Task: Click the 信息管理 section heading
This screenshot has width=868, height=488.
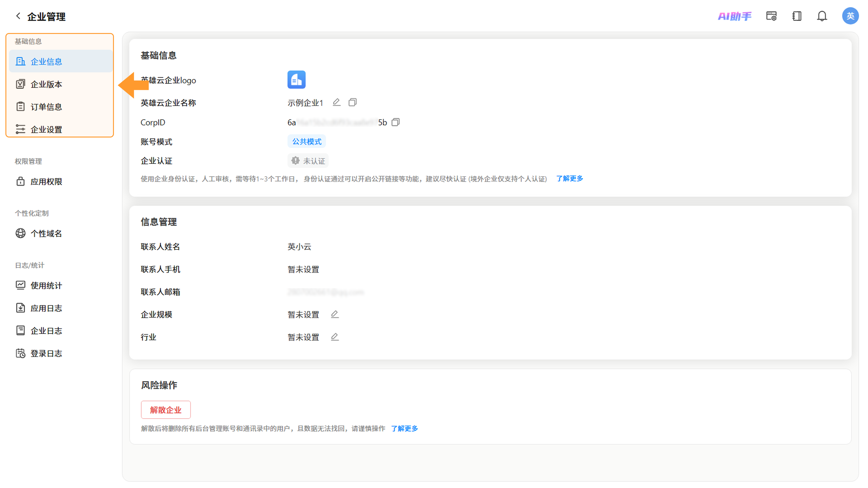Action: click(158, 222)
